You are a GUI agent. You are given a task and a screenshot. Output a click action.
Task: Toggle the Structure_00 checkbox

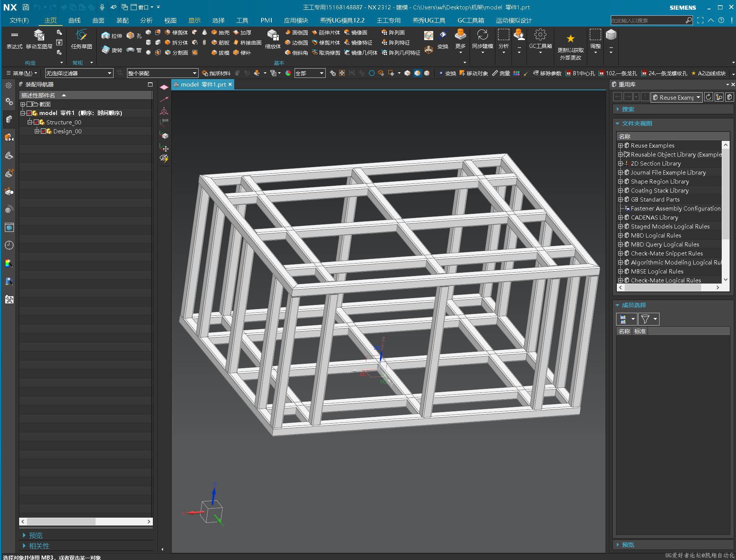tap(36, 122)
